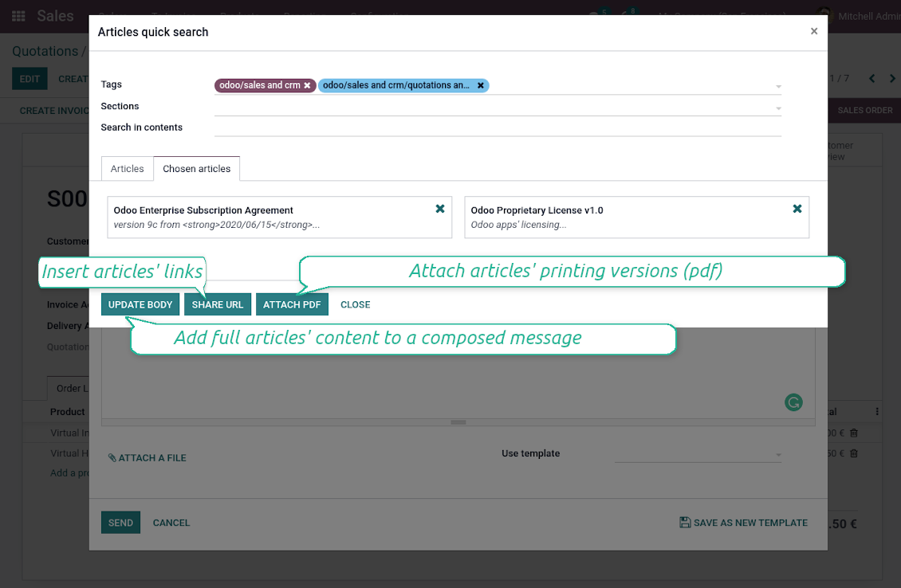Click the 'odoo/sales and crm' tag label
Viewport: 901px width, 588px height.
pyautogui.click(x=260, y=85)
